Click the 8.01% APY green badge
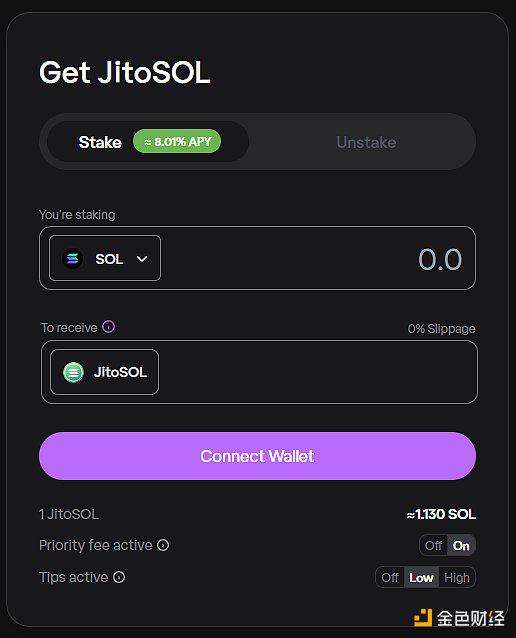This screenshot has width=516, height=638. pyautogui.click(x=177, y=142)
